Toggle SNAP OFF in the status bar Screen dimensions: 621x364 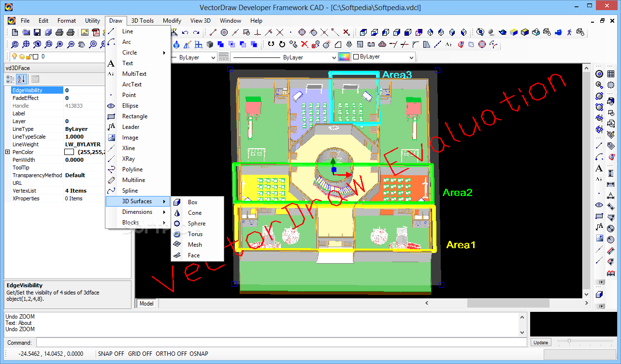tap(111, 354)
